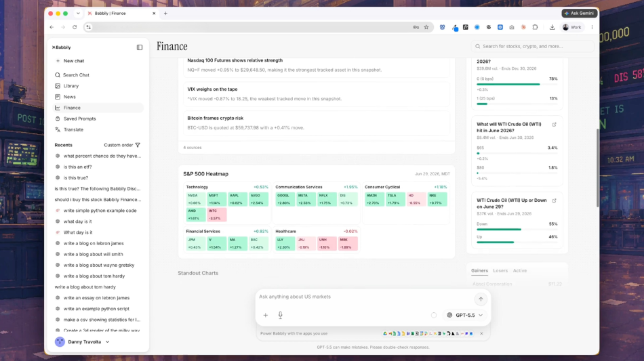Focus the stocks and crypto search field
This screenshot has width=644, height=361.
(532, 46)
